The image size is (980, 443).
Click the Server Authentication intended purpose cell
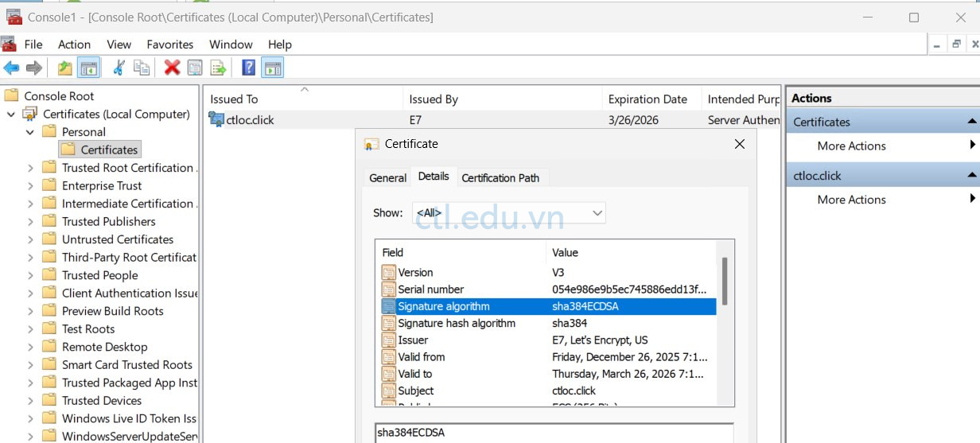[744, 120]
